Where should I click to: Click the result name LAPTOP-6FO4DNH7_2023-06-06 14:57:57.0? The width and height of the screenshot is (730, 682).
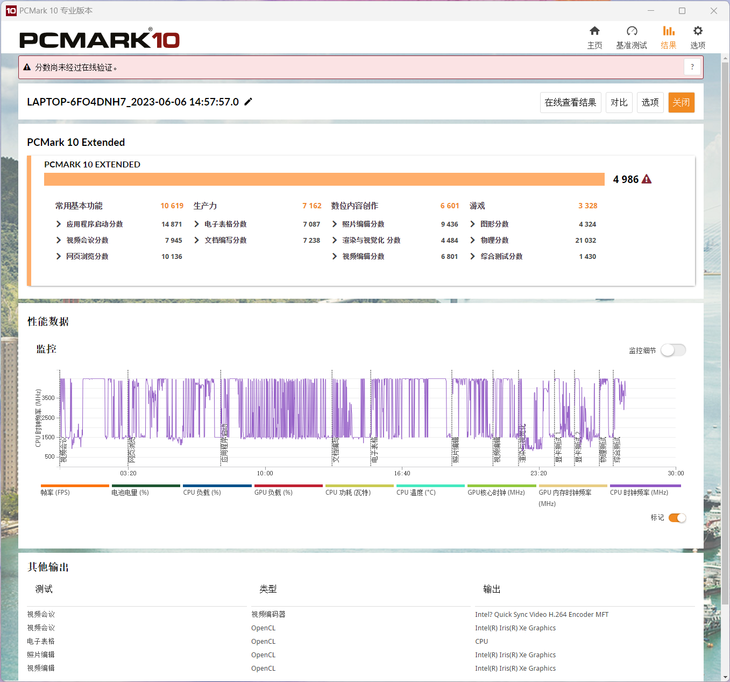pyautogui.click(x=133, y=102)
